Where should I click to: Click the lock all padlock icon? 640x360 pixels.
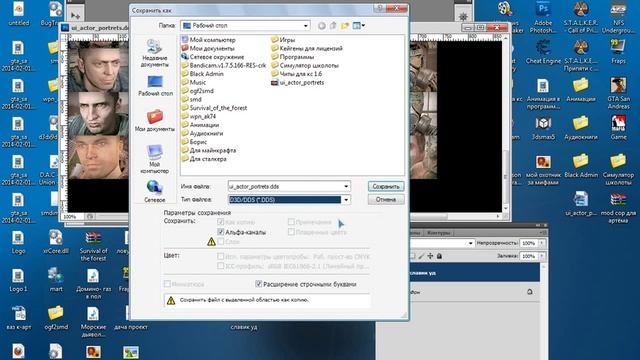coord(439,256)
